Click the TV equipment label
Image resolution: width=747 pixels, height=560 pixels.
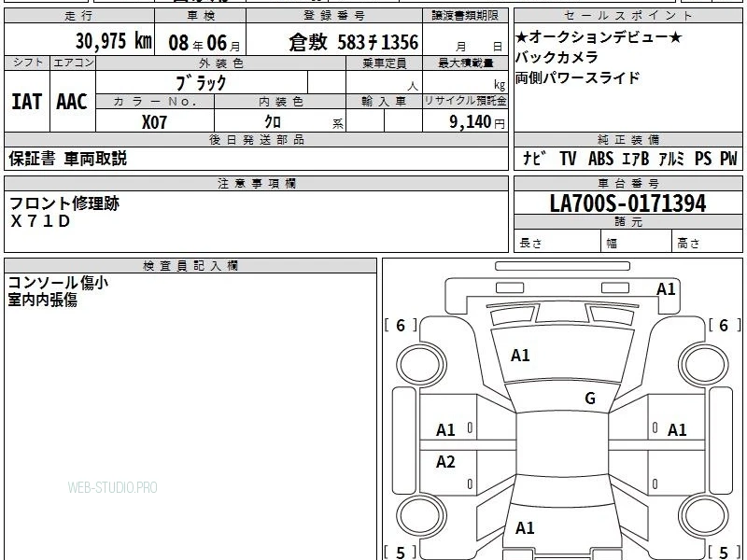(x=568, y=158)
